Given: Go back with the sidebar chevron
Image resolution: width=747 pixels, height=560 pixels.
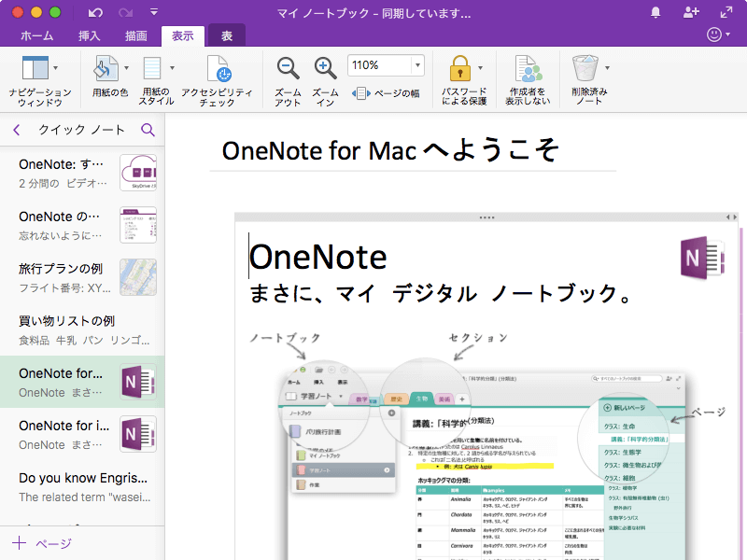Looking at the screenshot, I should (x=17, y=130).
